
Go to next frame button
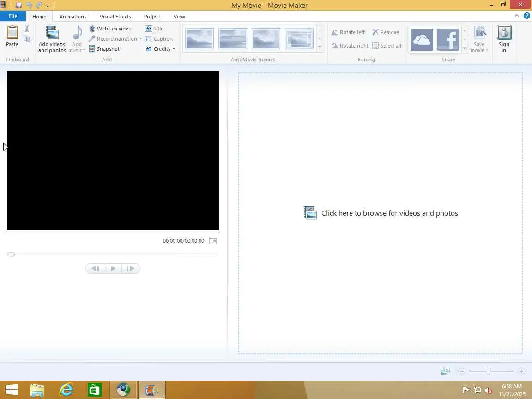tap(131, 268)
